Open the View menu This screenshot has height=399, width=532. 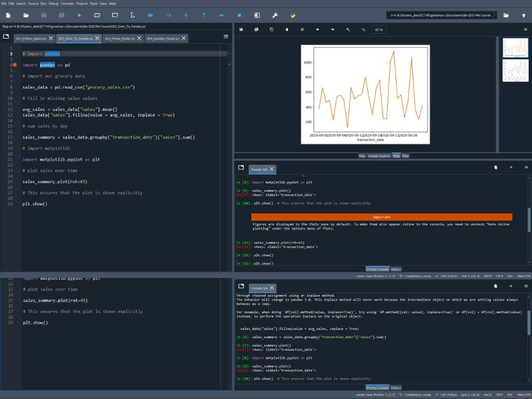(x=103, y=4)
